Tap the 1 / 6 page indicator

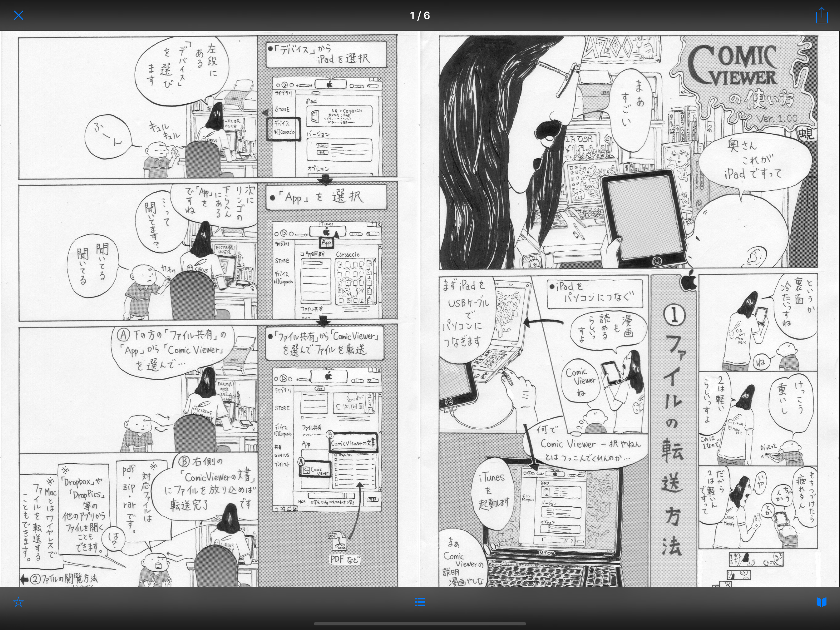coord(420,15)
